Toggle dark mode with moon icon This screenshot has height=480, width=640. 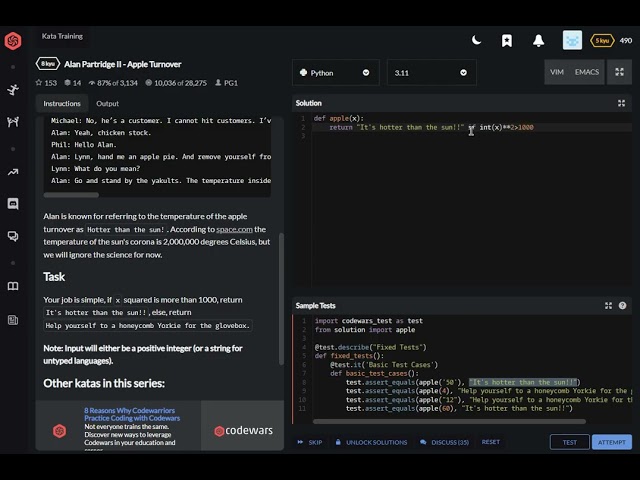pos(476,40)
